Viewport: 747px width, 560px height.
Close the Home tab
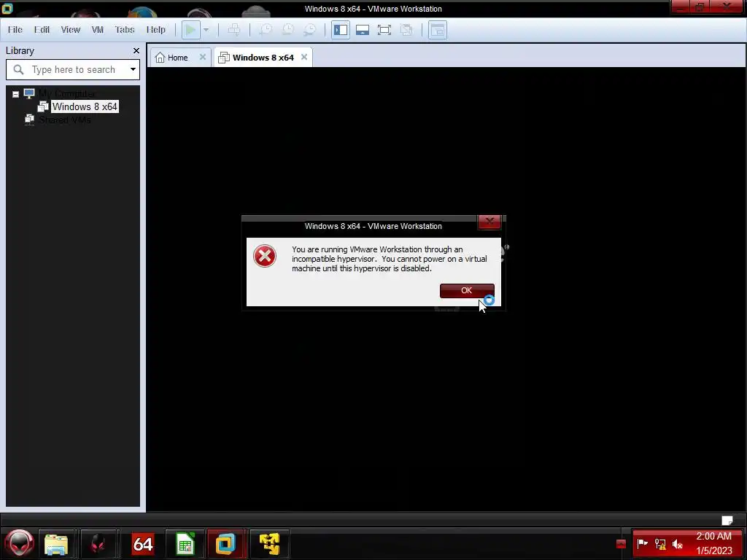click(203, 57)
